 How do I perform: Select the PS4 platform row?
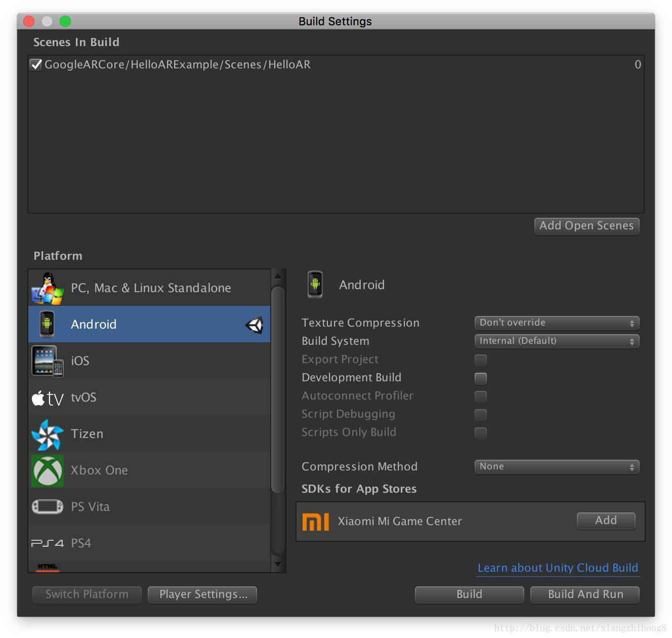149,543
